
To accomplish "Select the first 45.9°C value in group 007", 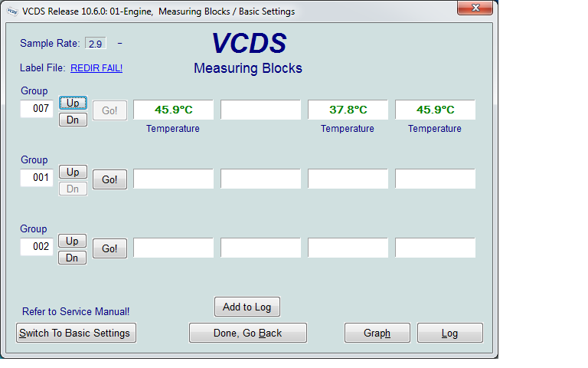I will point(173,110).
